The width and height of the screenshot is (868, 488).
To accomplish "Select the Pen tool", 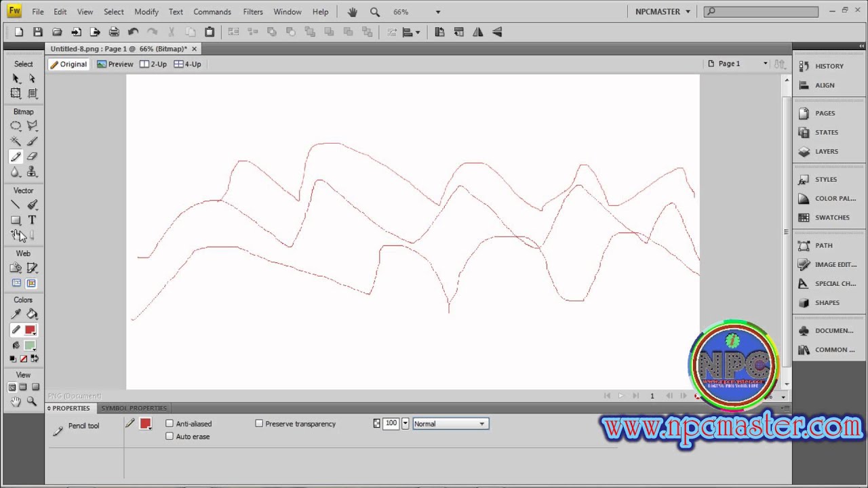I will click(x=32, y=205).
